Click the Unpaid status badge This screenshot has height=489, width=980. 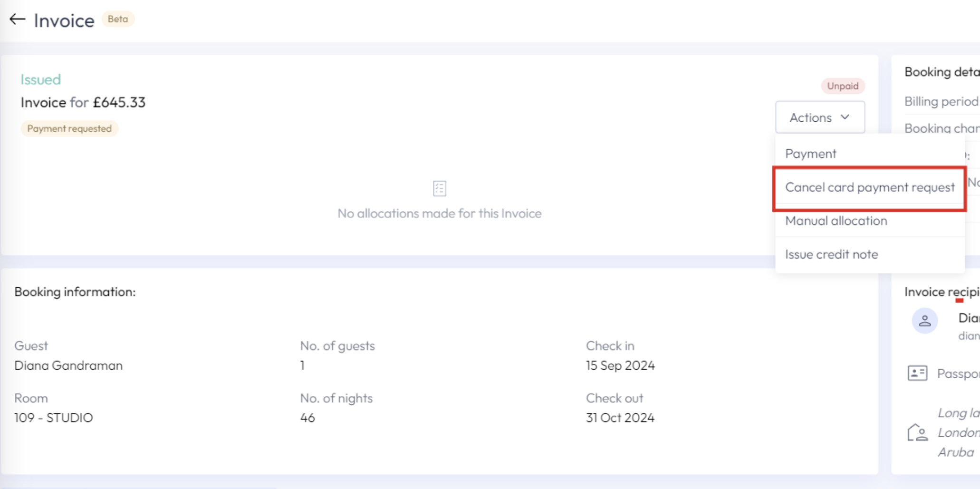click(843, 86)
